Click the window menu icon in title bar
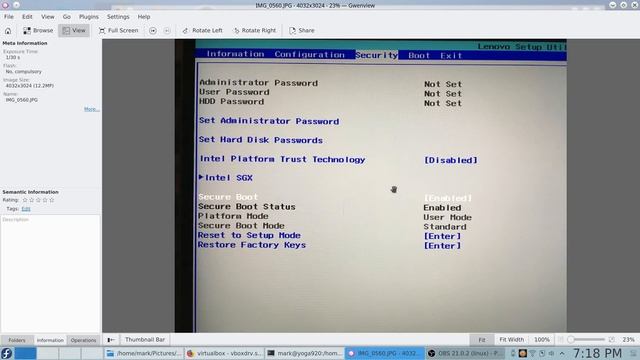 [x=5, y=5]
